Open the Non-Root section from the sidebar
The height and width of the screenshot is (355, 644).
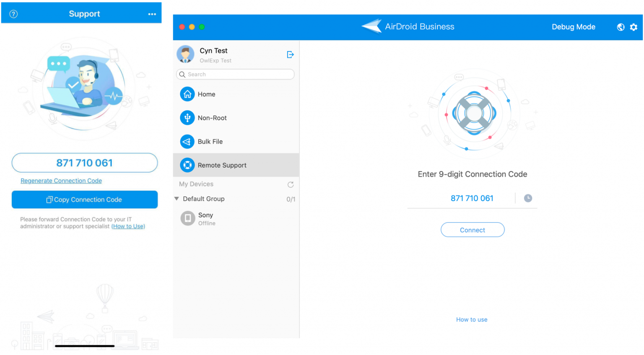187,118
